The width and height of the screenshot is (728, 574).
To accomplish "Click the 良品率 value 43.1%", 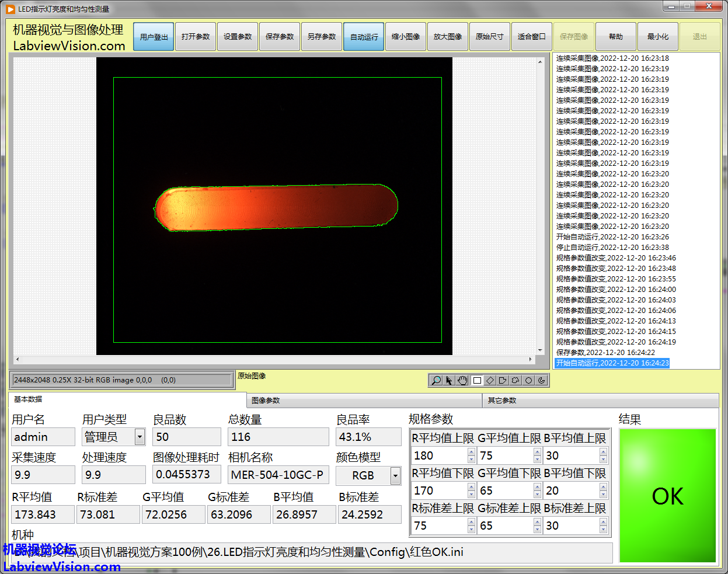I will [368, 437].
